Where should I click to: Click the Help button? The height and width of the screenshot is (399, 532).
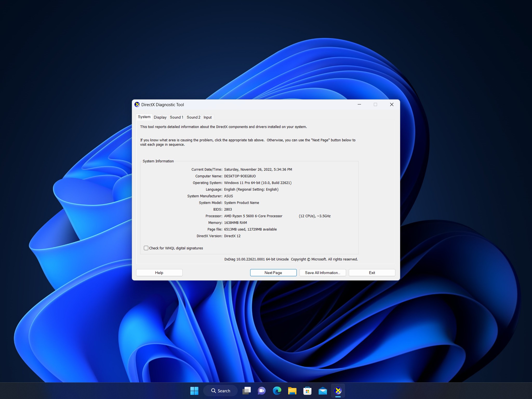tap(159, 273)
